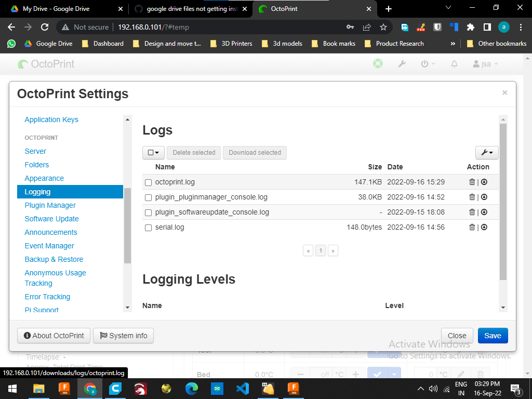Launch Visual Studio Code from the taskbar

click(x=243, y=388)
